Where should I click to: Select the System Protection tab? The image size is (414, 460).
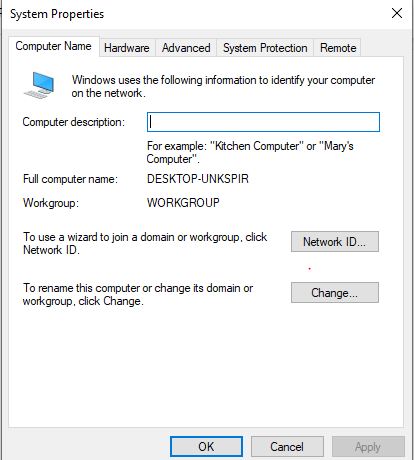tap(265, 48)
